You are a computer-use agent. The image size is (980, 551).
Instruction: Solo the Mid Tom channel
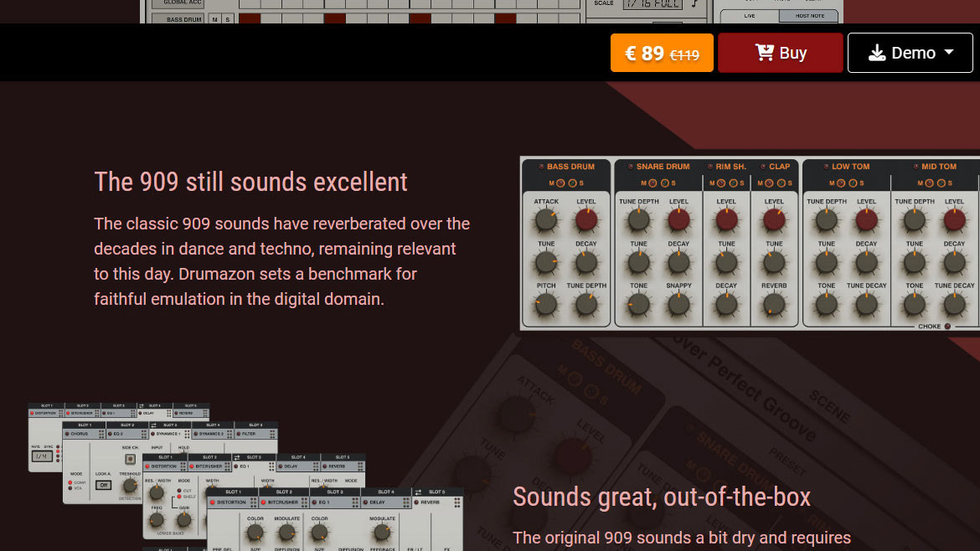coord(941,183)
